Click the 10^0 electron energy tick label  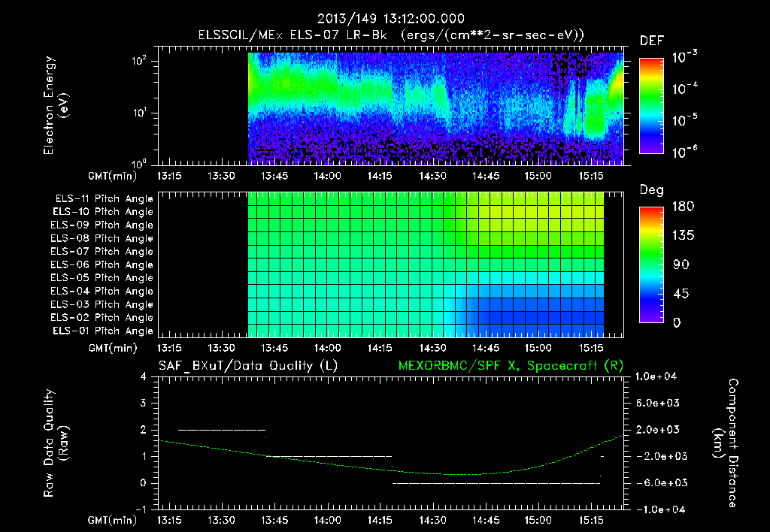(x=139, y=164)
